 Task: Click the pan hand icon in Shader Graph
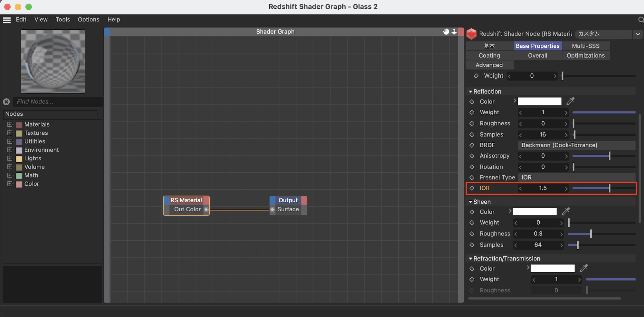pos(446,32)
